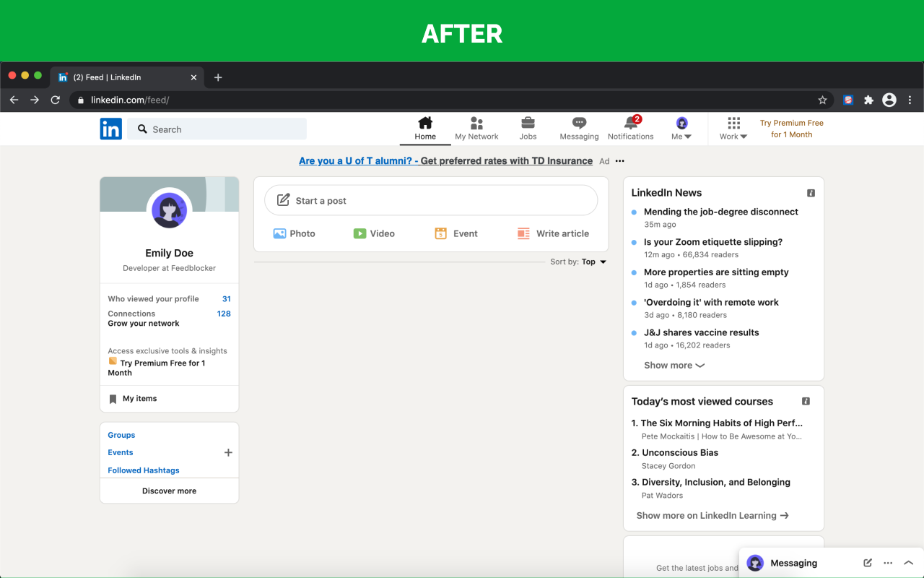Go to the Jobs briefcase icon
924x578 pixels.
(528, 123)
